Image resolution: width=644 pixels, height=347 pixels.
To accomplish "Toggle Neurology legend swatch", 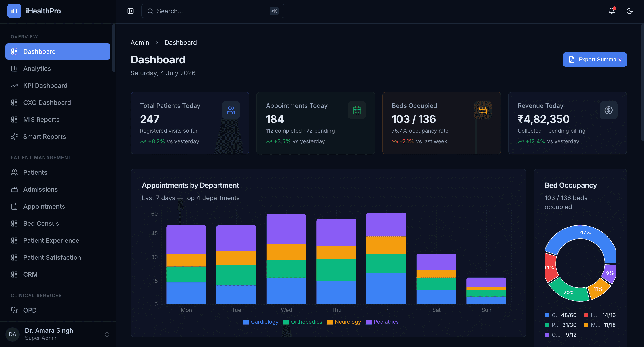I will [x=330, y=322].
